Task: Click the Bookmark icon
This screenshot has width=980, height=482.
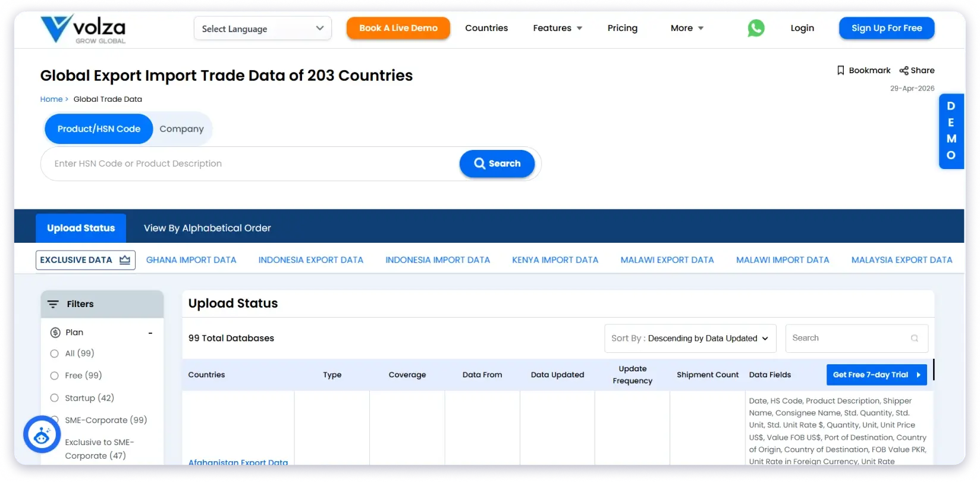Action: [x=840, y=70]
